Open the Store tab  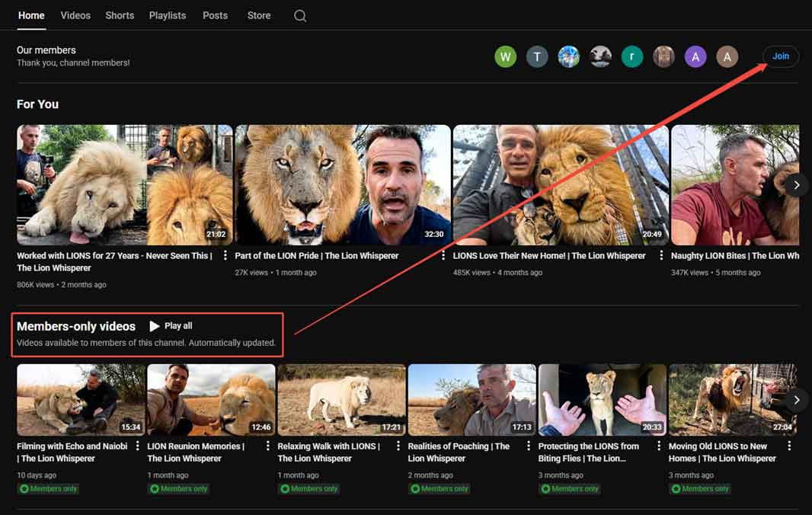click(x=258, y=14)
